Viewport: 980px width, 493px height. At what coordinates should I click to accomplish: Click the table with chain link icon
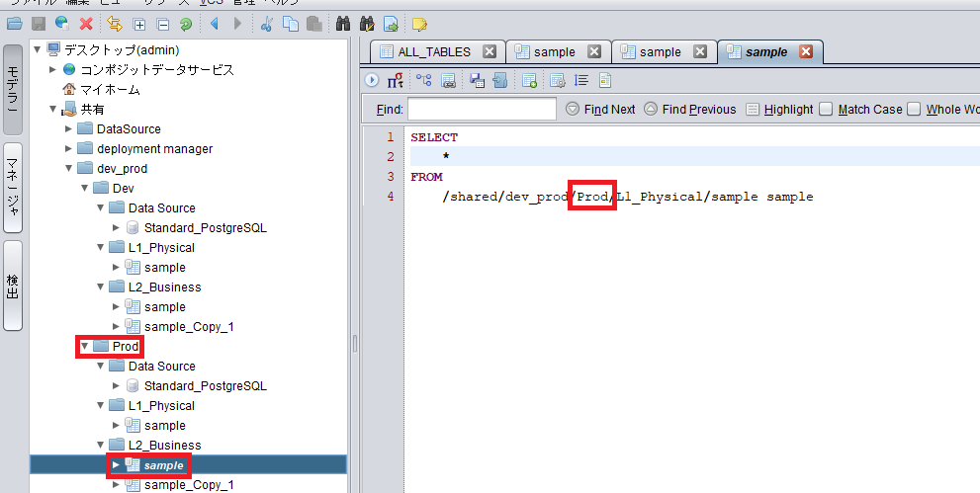448,80
